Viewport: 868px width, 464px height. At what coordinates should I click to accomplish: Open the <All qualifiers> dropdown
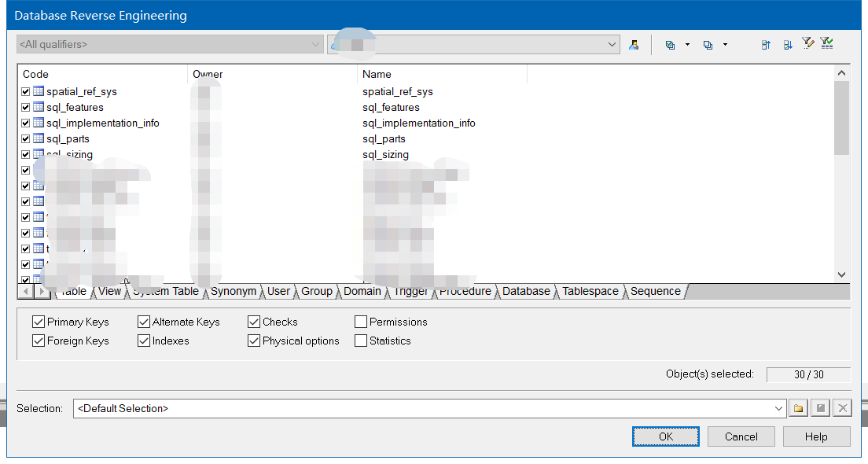coord(316,44)
